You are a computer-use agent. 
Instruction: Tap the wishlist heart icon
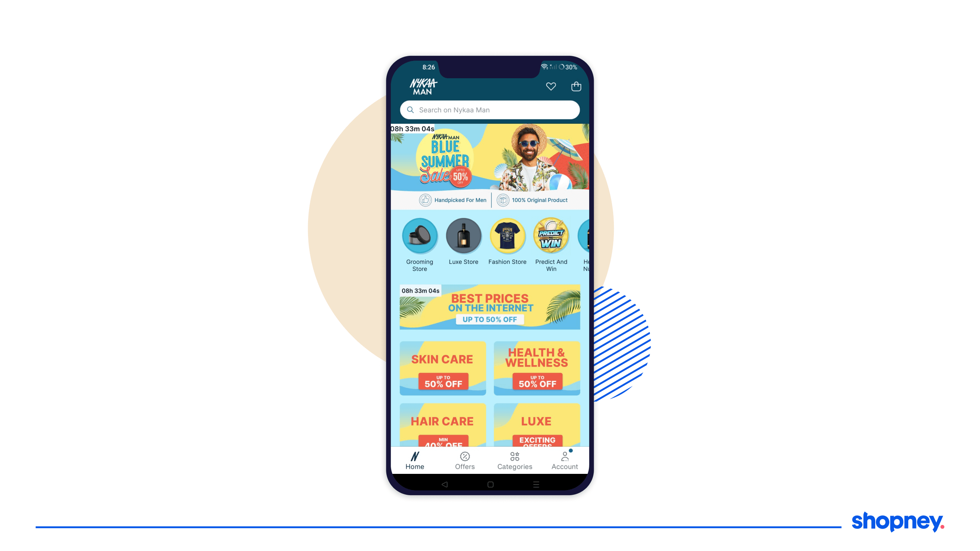tap(551, 86)
